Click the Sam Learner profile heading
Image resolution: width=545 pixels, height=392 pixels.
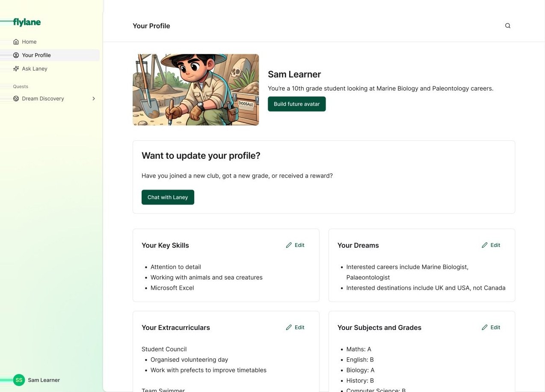(294, 74)
